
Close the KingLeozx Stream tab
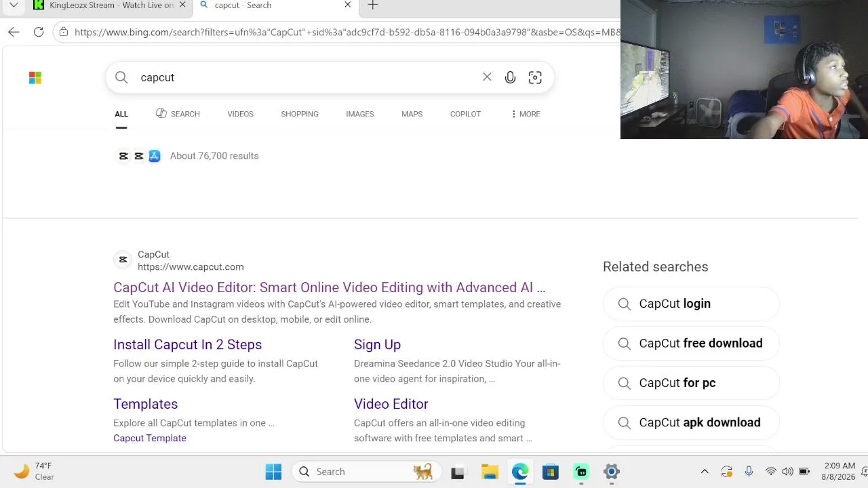(x=182, y=5)
